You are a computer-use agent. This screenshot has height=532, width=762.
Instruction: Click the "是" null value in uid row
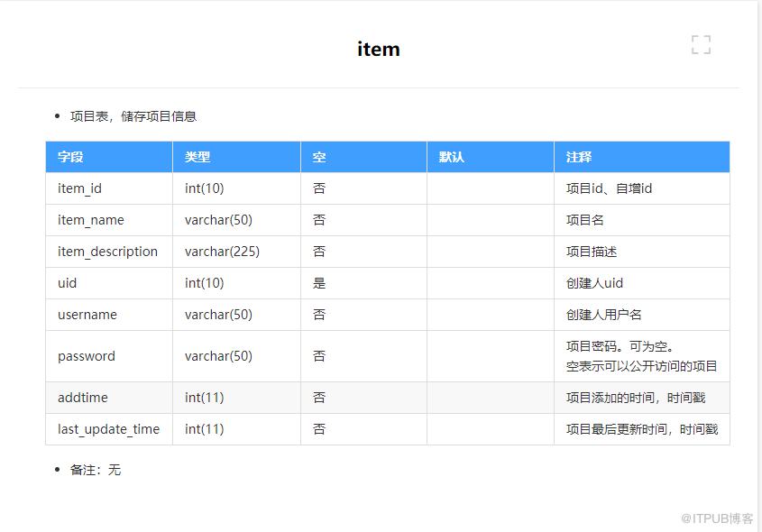coord(319,283)
